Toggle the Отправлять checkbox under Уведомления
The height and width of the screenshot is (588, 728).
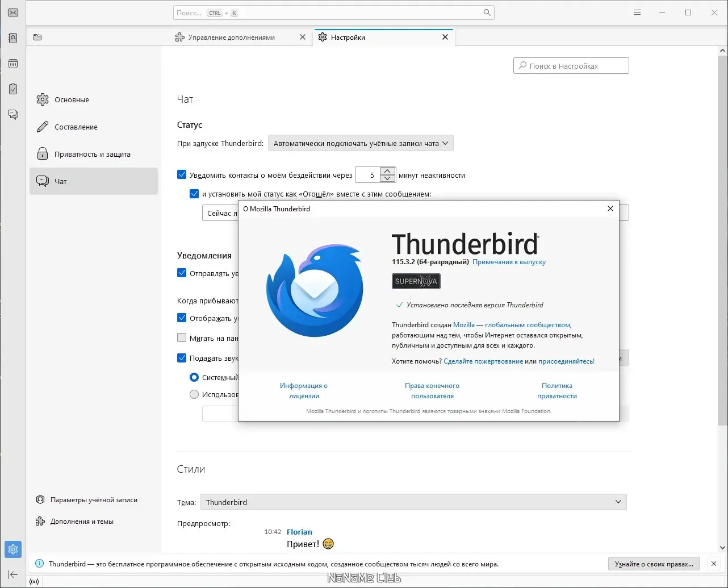click(182, 273)
